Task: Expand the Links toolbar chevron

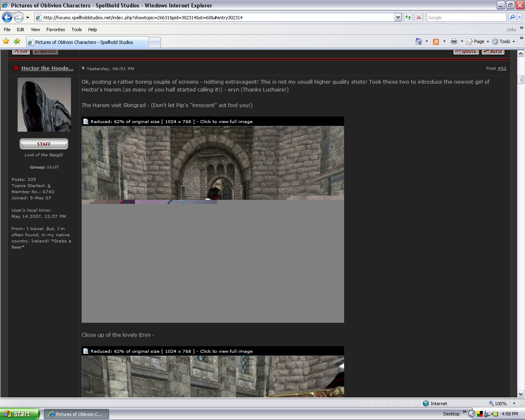Action: pyautogui.click(x=521, y=28)
